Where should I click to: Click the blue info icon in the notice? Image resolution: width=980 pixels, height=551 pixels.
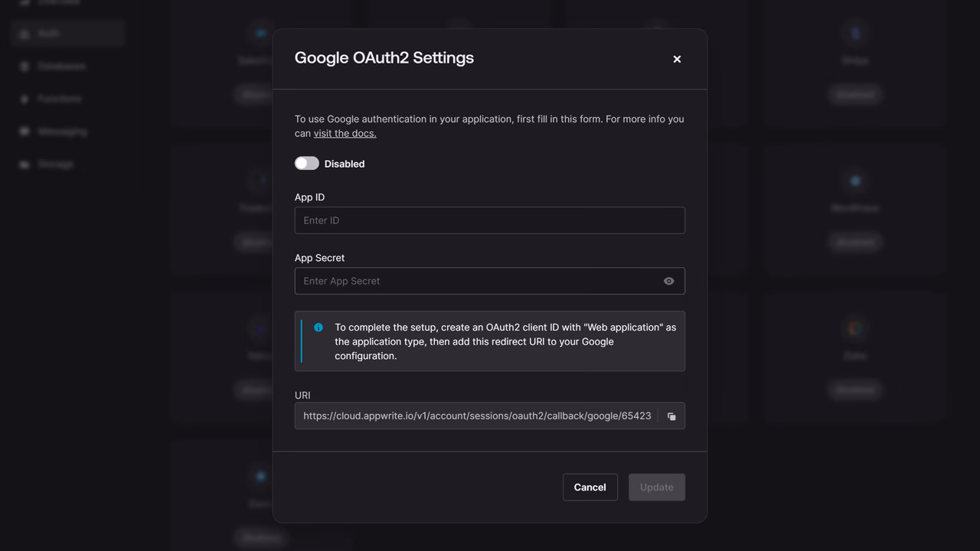(318, 328)
